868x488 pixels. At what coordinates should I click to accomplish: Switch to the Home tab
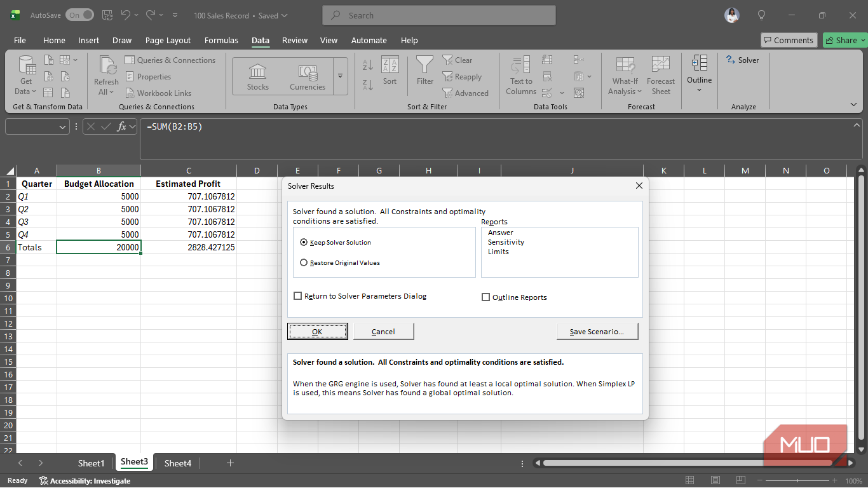coord(54,40)
